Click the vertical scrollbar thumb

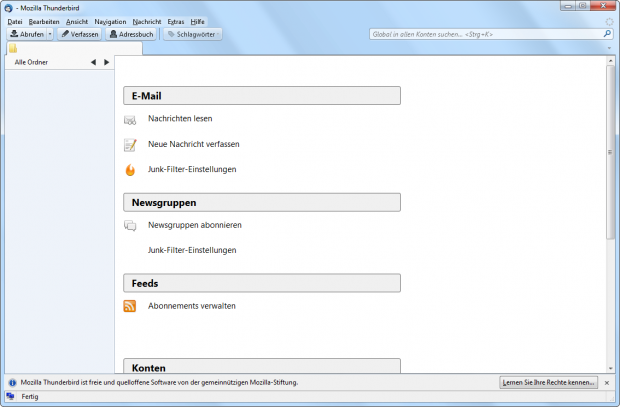610,152
